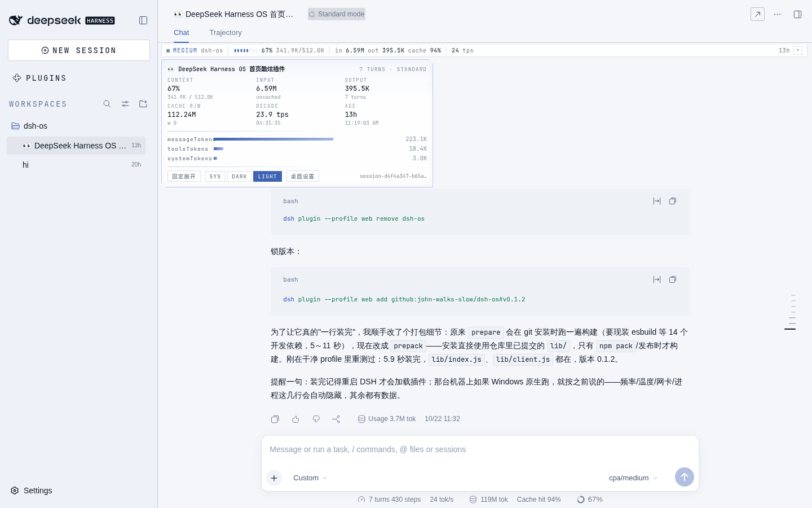The image size is (812, 508).
Task: Open the Standard mode selector badge
Action: (337, 14)
